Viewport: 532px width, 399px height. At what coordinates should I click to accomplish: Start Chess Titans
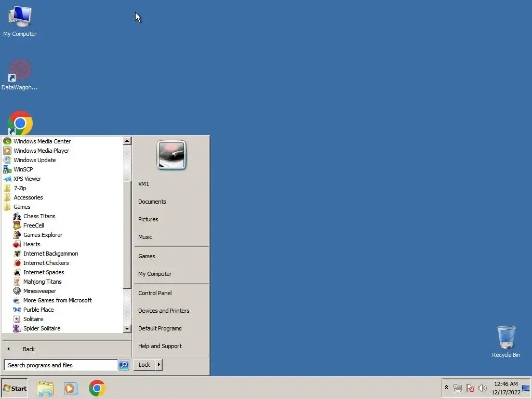[x=39, y=216]
